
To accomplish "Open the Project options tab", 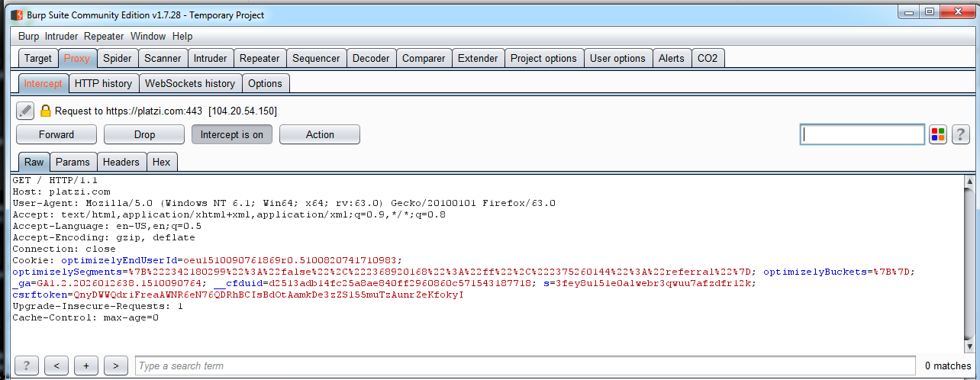I will [544, 58].
